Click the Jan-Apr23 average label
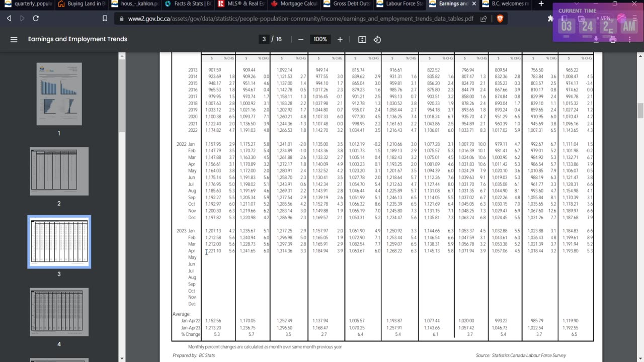Viewport: 644px width, 362px height. click(x=190, y=327)
